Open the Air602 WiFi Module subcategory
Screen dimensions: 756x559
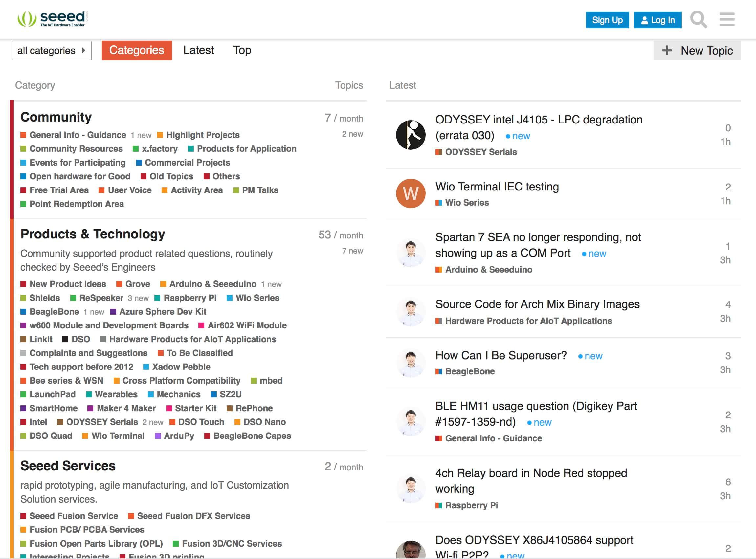tap(242, 325)
